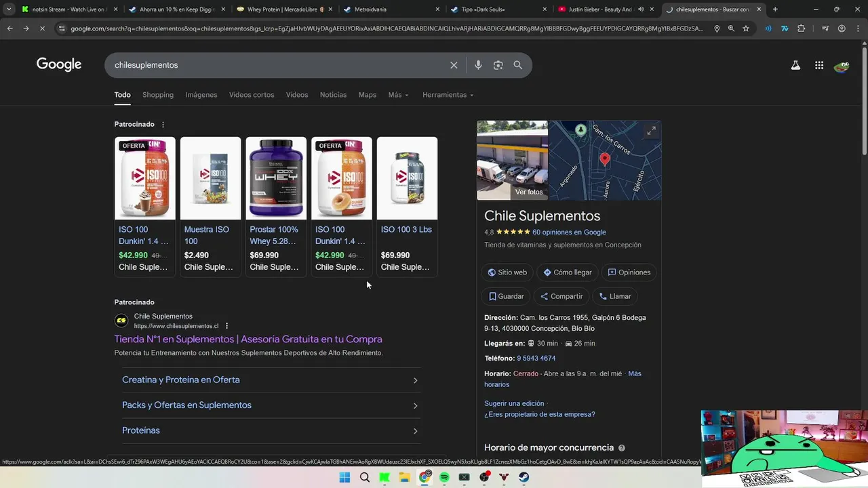Image resolution: width=868 pixels, height=488 pixels.
Task: Open 60 opiniones en Google link
Action: pyautogui.click(x=569, y=232)
